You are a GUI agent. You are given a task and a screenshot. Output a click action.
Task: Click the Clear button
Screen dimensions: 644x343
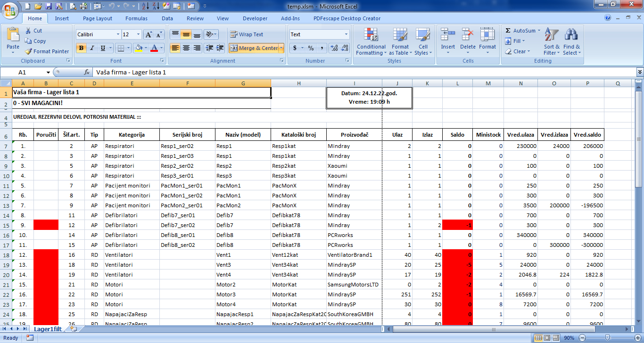pos(517,51)
